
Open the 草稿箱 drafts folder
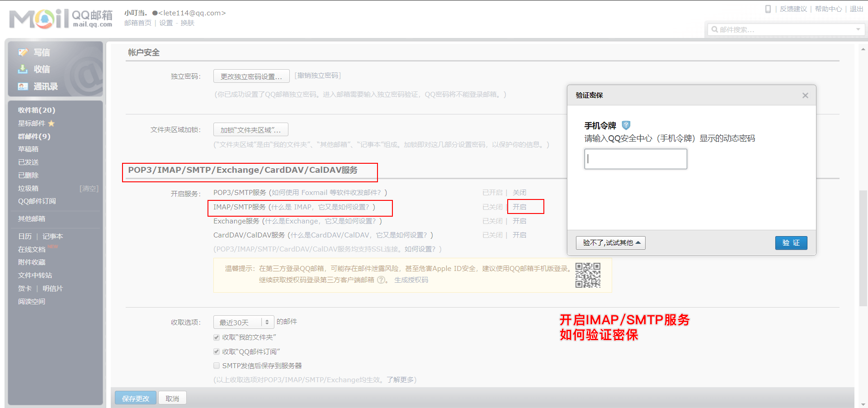(x=28, y=149)
